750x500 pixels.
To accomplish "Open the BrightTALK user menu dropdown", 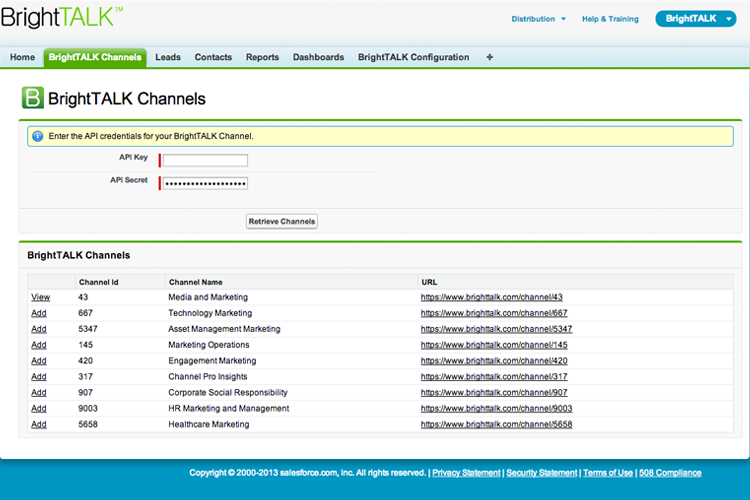I will [694, 19].
